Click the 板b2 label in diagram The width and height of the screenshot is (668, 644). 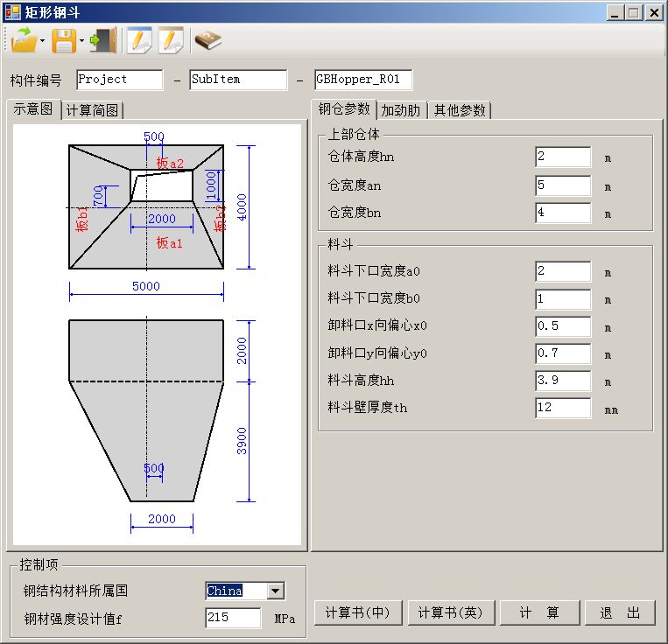click(x=220, y=218)
